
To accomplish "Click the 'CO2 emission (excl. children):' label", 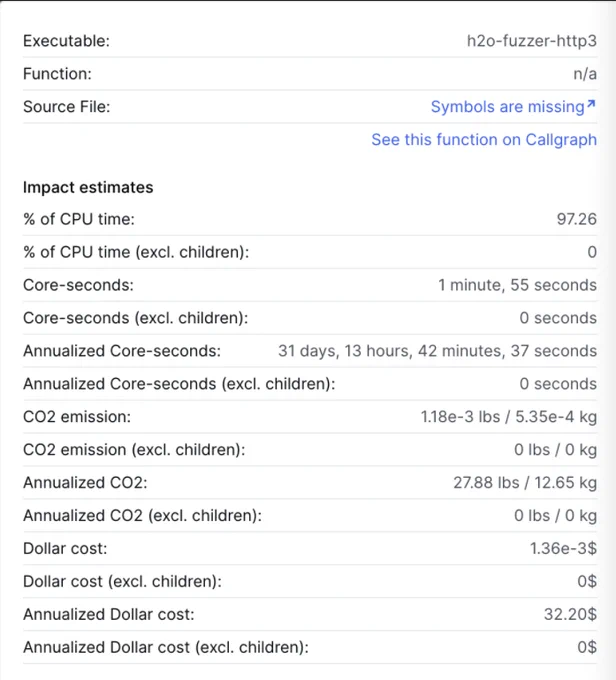I will pos(134,450).
